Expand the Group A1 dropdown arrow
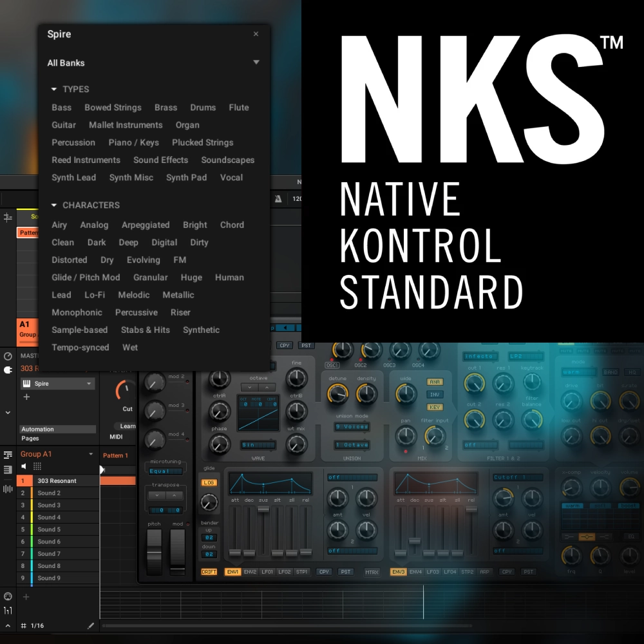Screen dimensions: 644x644 click(91, 454)
